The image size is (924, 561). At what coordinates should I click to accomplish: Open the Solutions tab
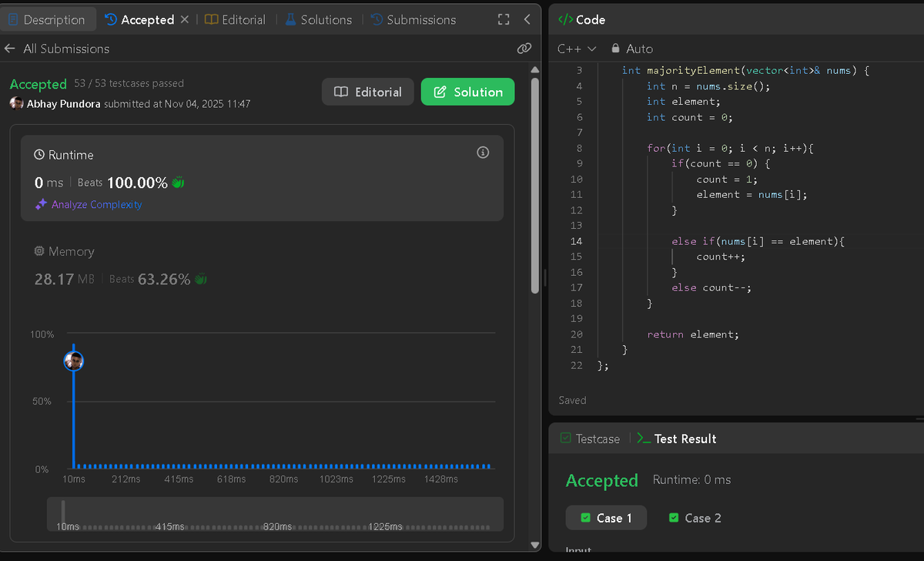(318, 19)
